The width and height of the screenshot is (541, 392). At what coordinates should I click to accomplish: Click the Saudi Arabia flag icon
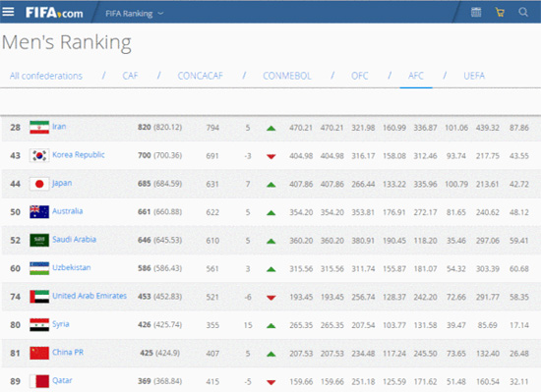[x=39, y=240]
